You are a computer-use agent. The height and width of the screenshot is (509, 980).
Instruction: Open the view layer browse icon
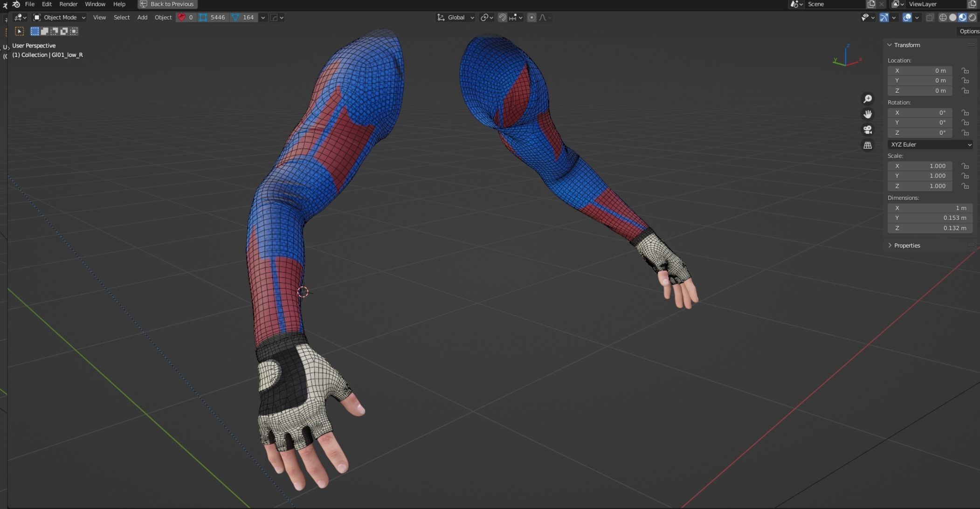tap(898, 4)
